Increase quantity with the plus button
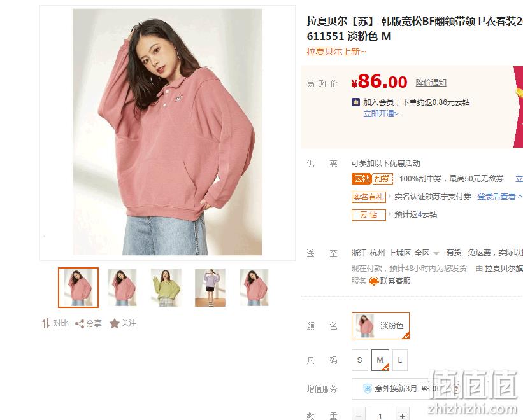523x420 pixels. (x=403, y=416)
